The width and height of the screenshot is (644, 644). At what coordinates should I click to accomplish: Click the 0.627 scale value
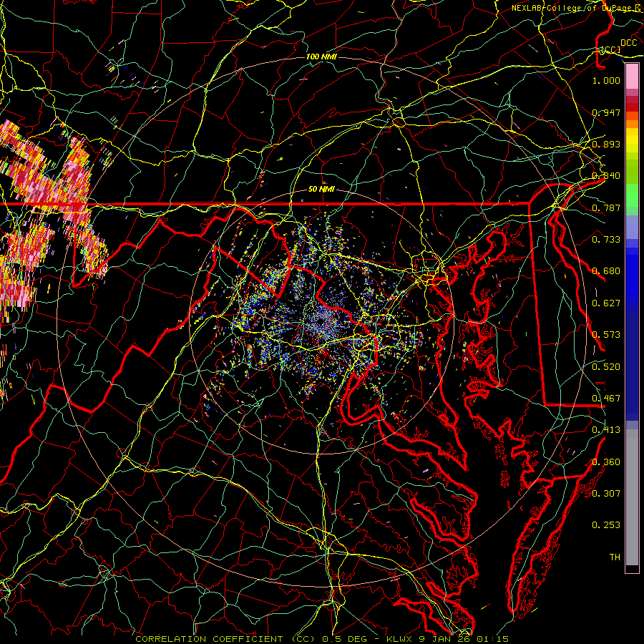[606, 303]
